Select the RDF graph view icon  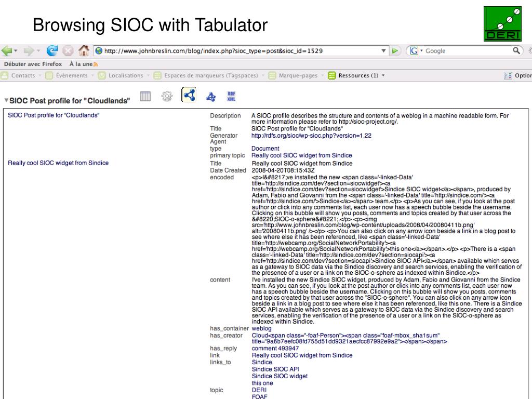point(189,95)
